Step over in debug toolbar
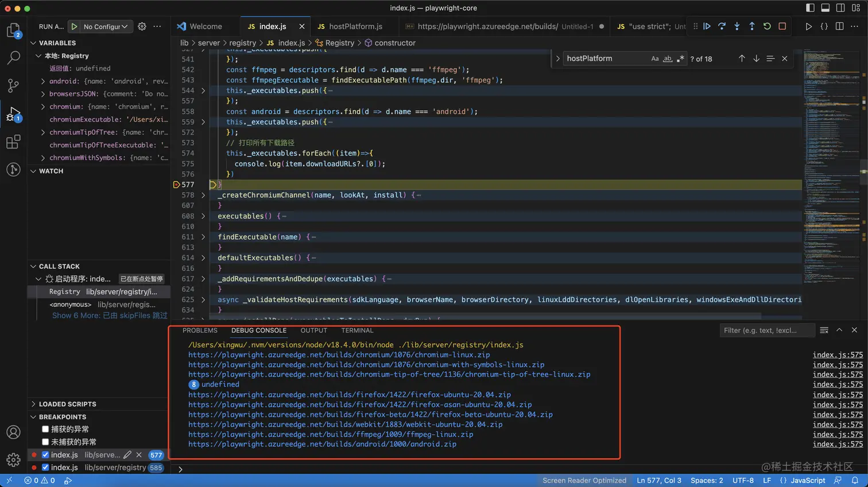 [x=722, y=26]
